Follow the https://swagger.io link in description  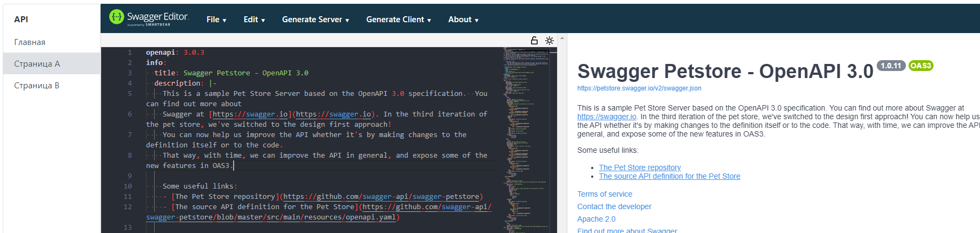tap(607, 116)
